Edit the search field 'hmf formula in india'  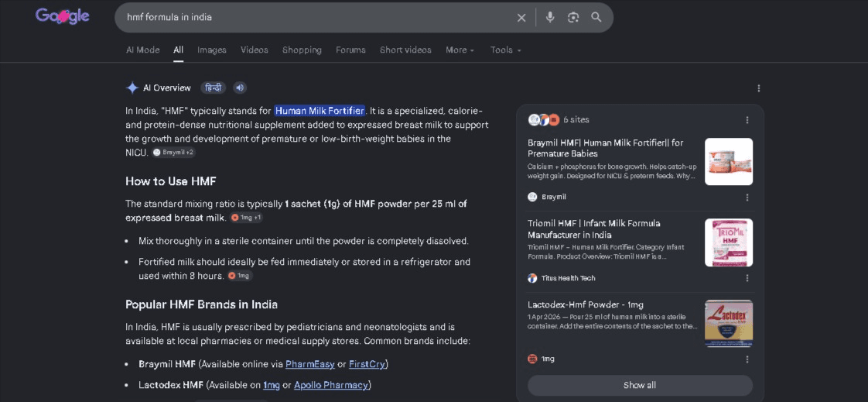click(316, 17)
